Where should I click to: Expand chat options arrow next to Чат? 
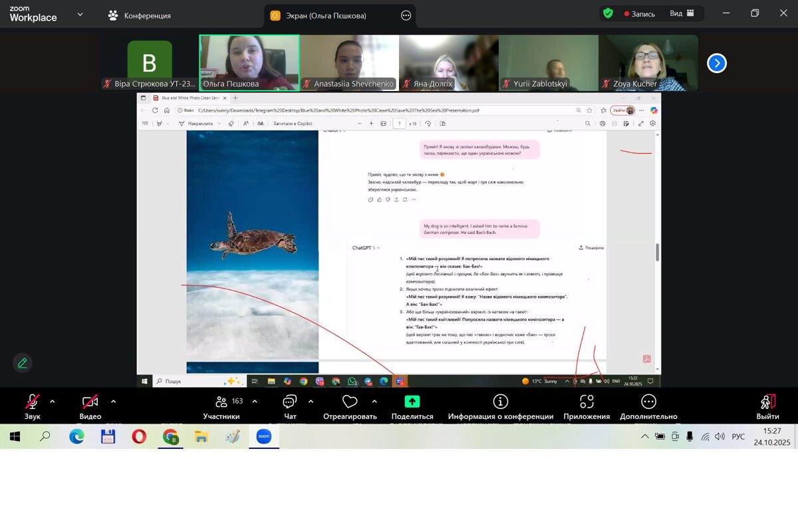coord(311,401)
